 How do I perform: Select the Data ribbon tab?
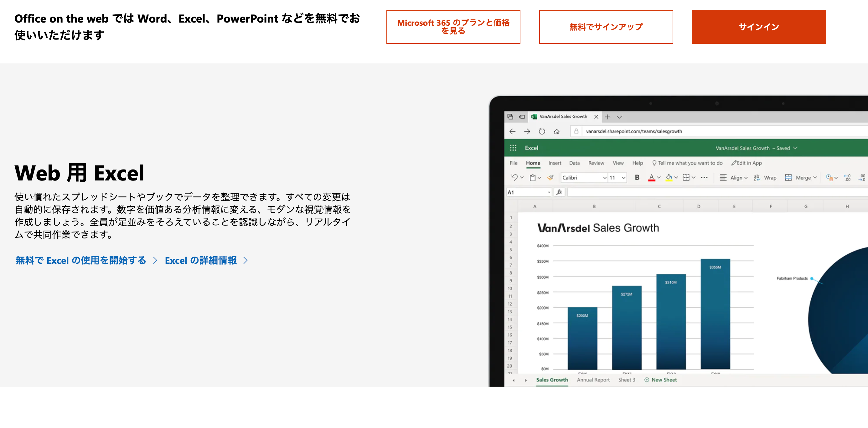tap(575, 163)
